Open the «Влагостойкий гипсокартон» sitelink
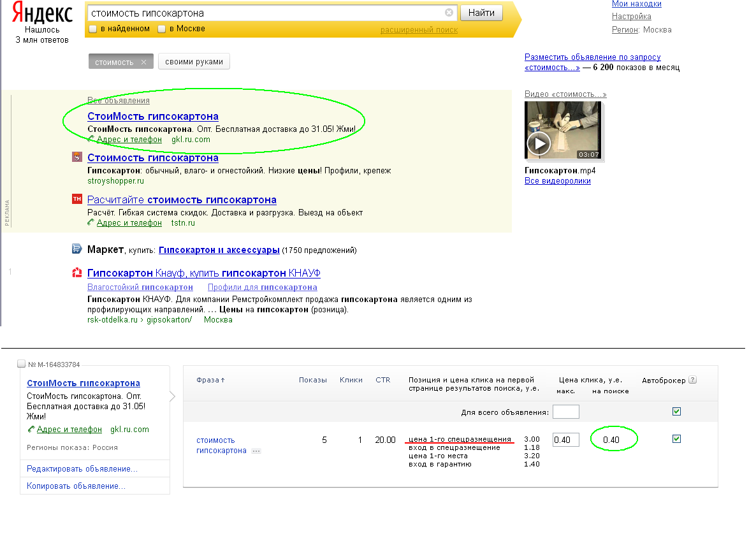The height and width of the screenshot is (550, 756). (x=140, y=287)
